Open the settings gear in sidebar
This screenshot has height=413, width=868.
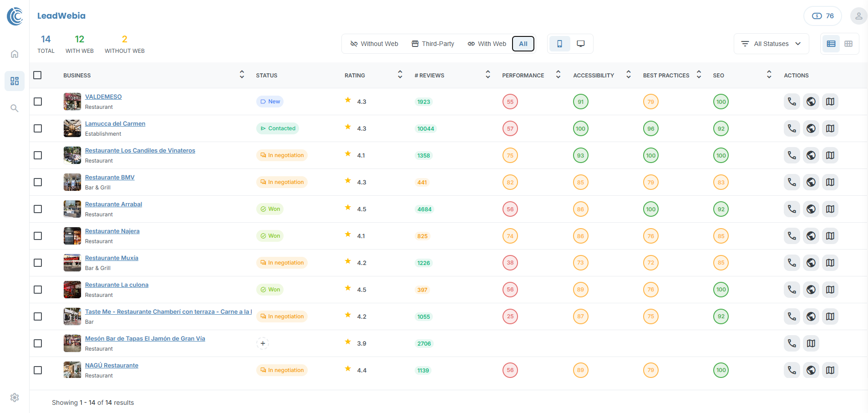point(15,398)
